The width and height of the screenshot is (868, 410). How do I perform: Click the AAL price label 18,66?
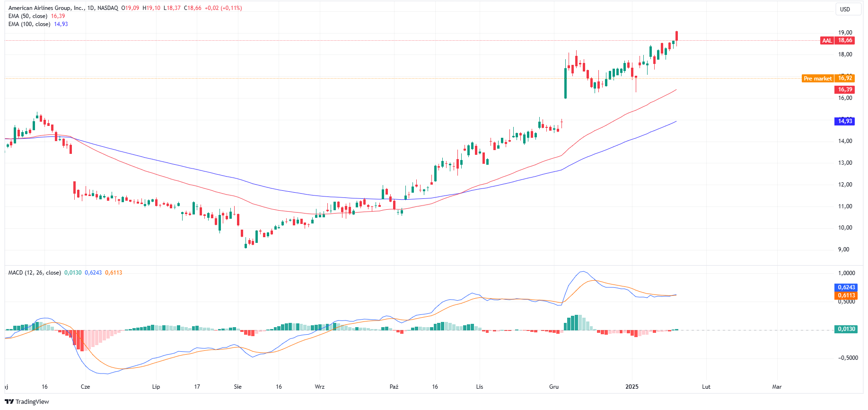pyautogui.click(x=845, y=40)
